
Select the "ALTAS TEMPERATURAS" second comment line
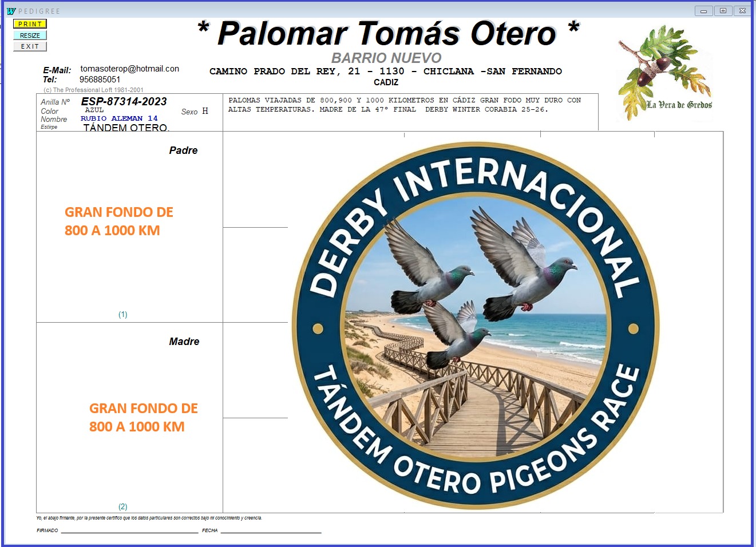388,109
